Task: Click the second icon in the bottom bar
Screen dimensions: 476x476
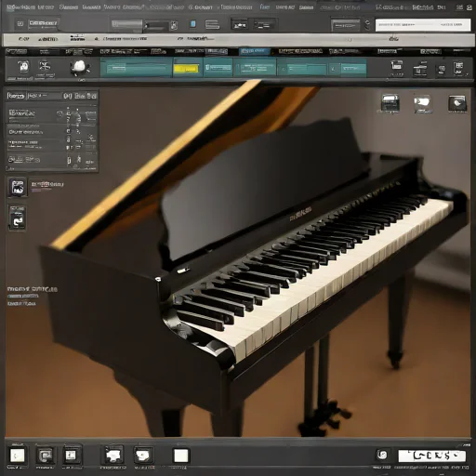Action: (x=46, y=456)
